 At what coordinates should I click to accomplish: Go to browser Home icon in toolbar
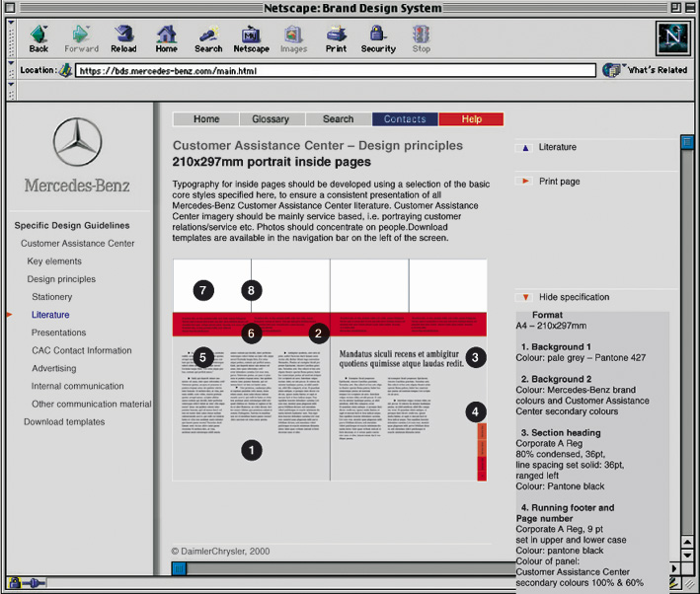(166, 34)
